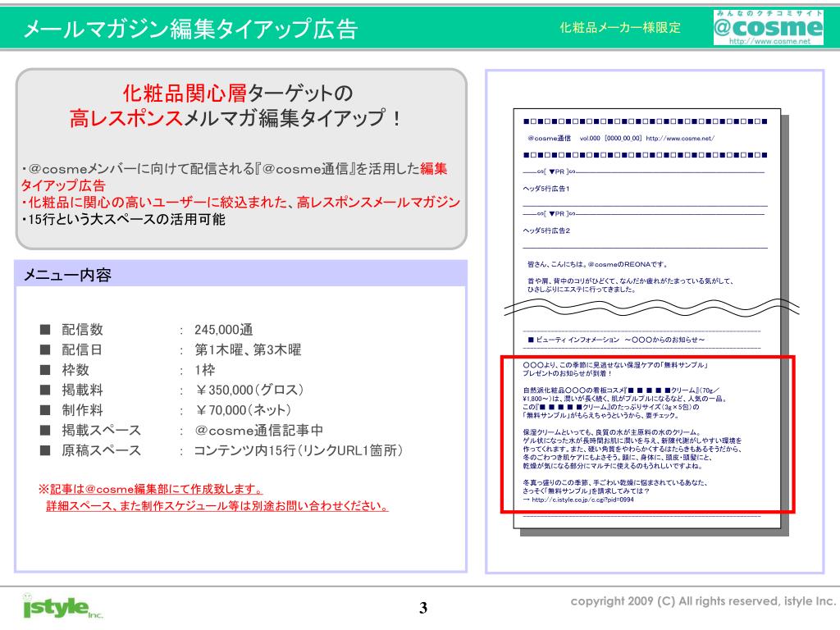
Task: Select the greeting line mentioning REONA
Action: point(597,264)
